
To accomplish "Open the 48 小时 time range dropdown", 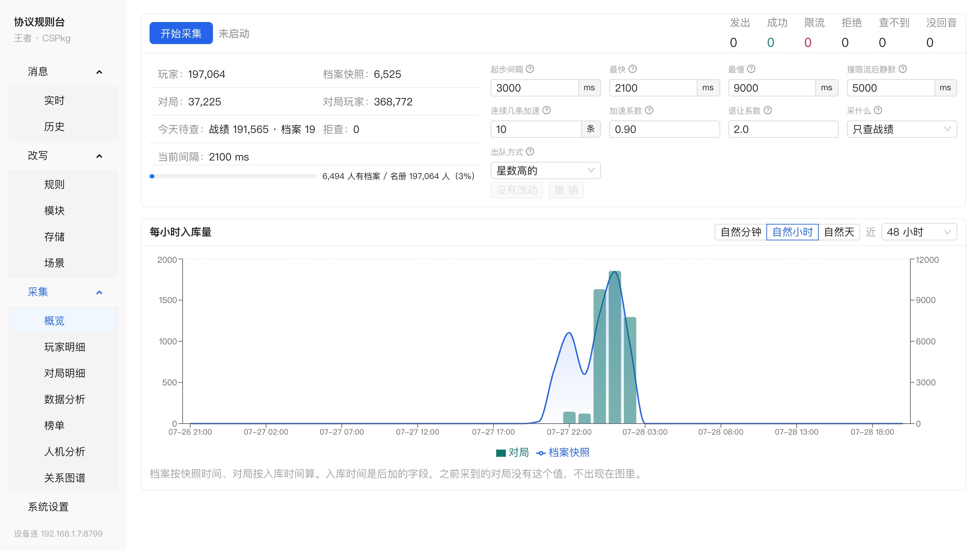I will [919, 232].
